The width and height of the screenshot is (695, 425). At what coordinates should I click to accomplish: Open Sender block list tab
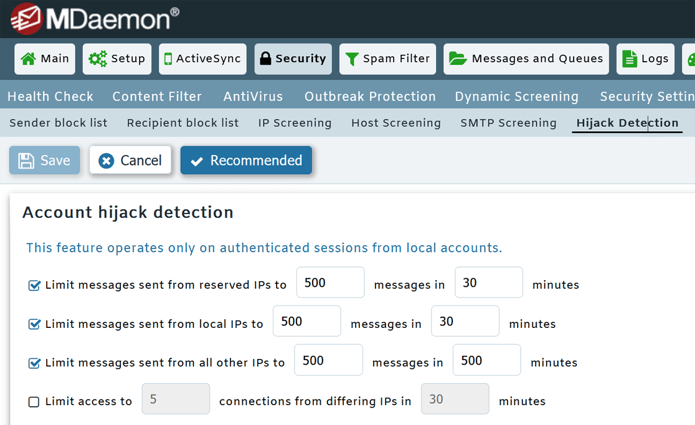coord(59,123)
